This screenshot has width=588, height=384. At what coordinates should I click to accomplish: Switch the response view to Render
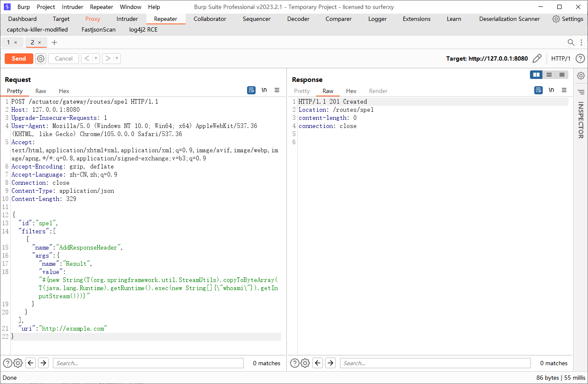(x=378, y=91)
